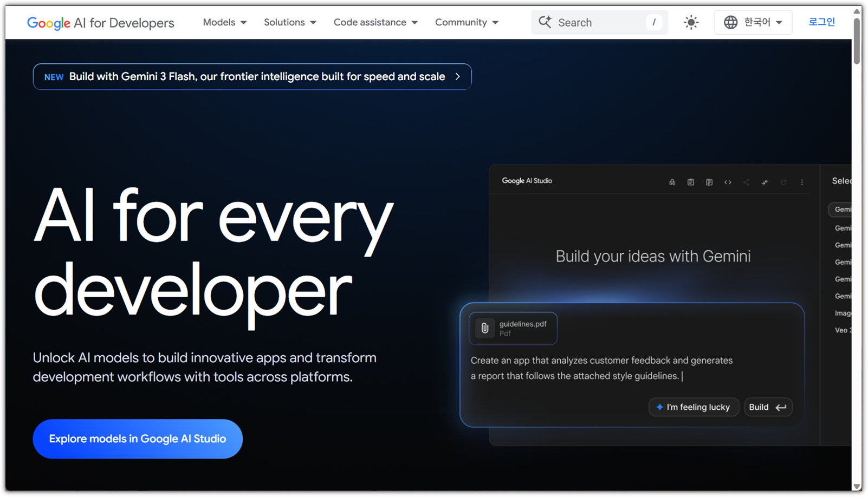
Task: Focus the Search input field
Action: tap(599, 22)
